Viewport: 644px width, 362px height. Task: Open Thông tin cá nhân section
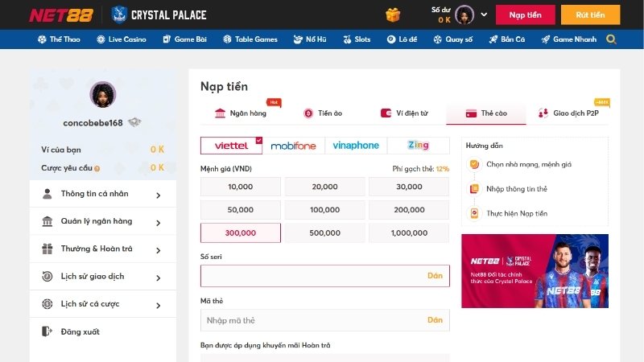103,194
